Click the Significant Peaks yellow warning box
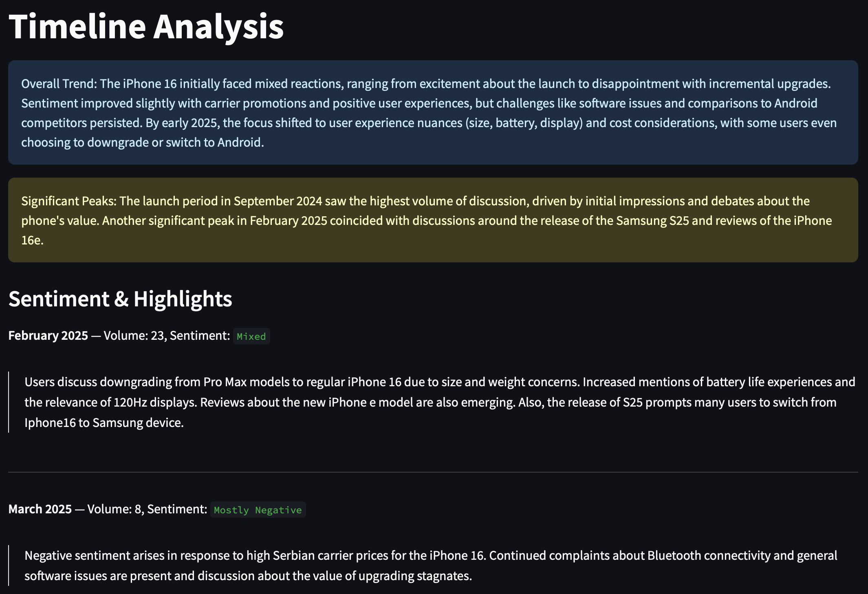Viewport: 868px width, 594px height. click(433, 220)
